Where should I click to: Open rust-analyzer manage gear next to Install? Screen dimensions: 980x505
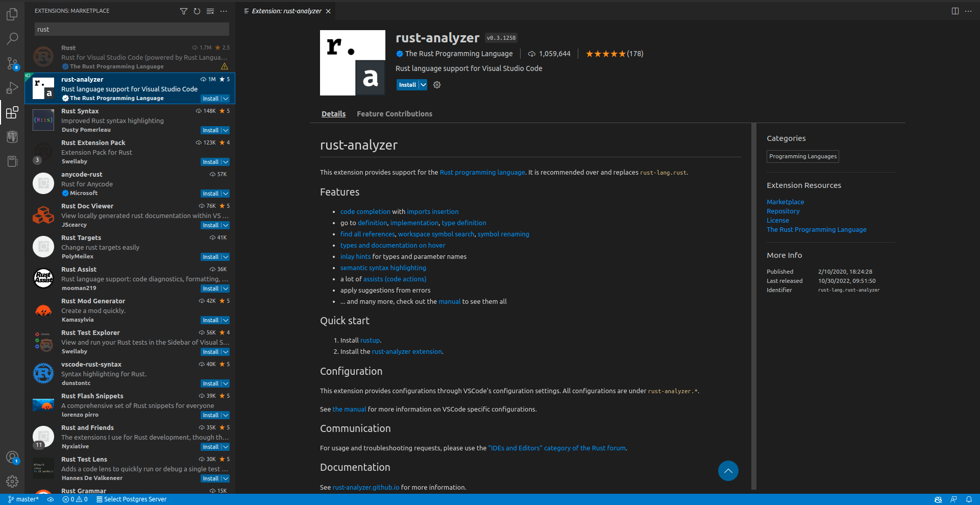coord(437,85)
